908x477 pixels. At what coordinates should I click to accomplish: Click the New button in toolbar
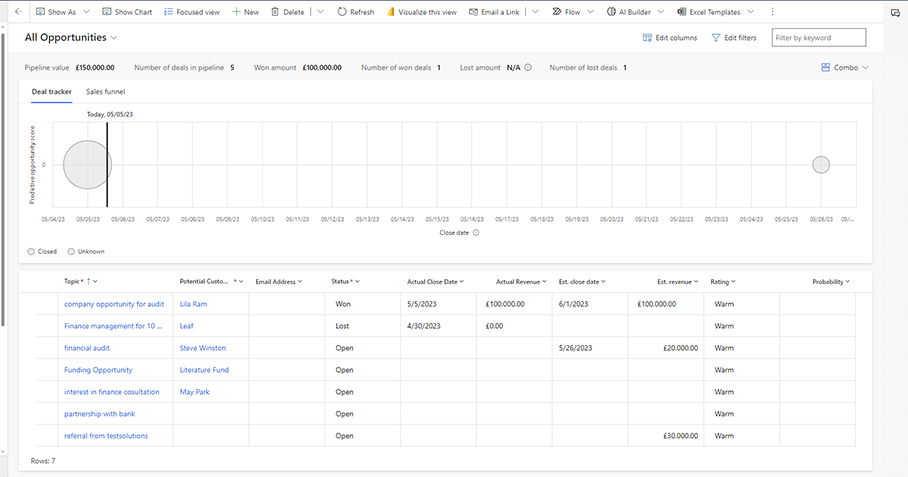pos(245,12)
